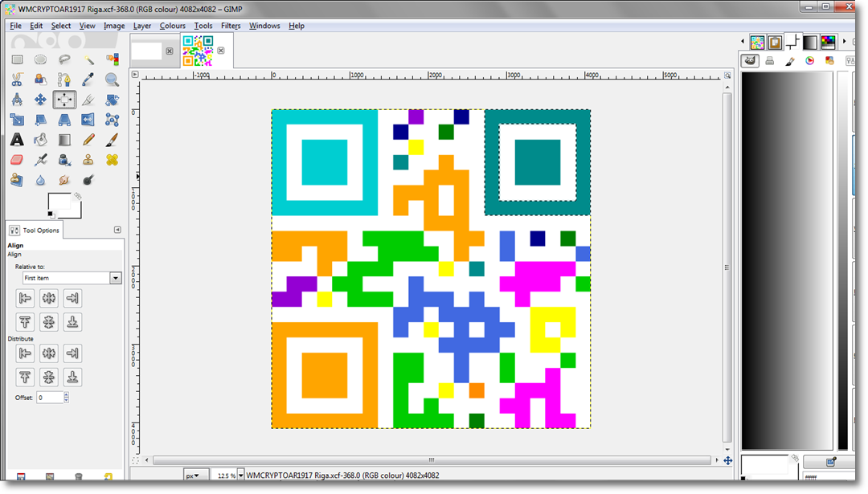Select the Perspective tool

(x=64, y=120)
